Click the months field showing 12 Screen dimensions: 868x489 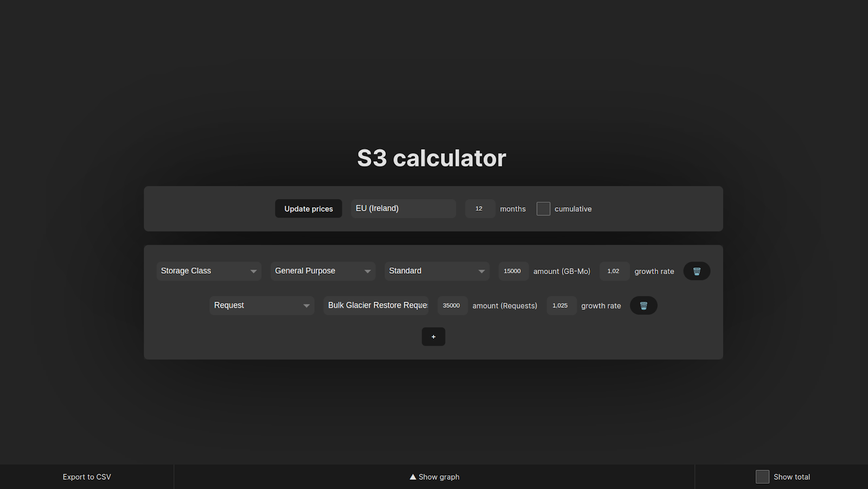click(480, 208)
